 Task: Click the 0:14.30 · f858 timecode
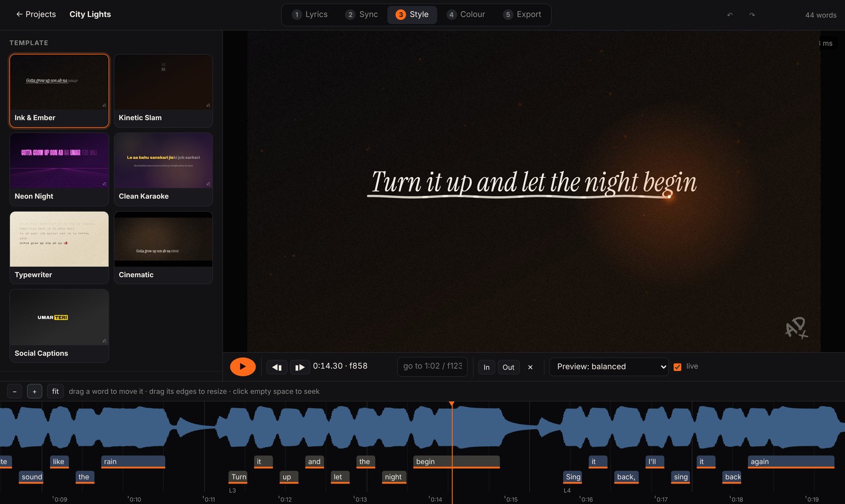pos(340,366)
